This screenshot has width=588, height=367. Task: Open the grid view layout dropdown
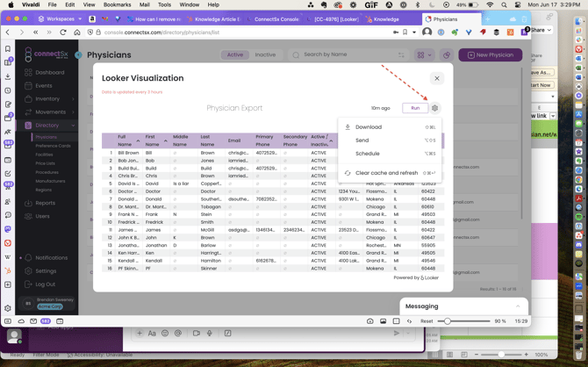424,55
